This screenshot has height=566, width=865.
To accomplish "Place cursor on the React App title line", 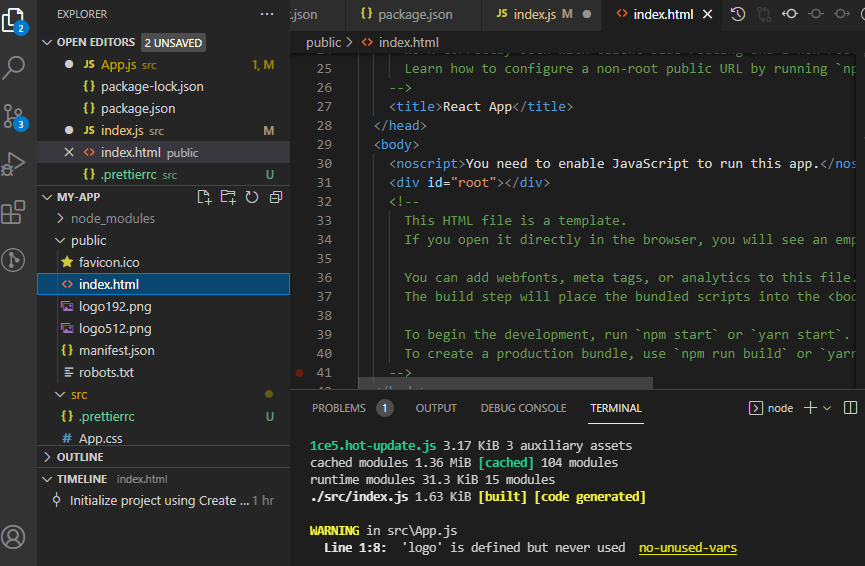I will (x=480, y=106).
